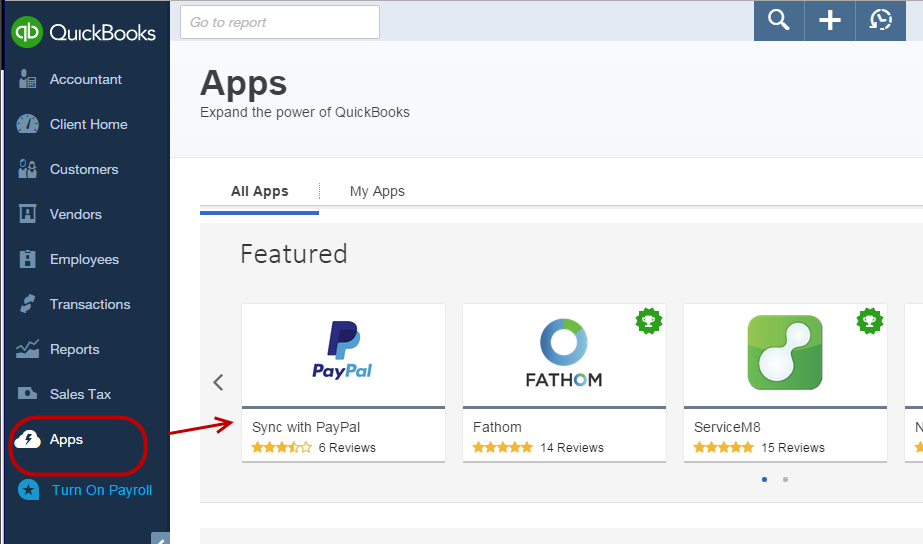Viewport: 923px width, 544px height.
Task: Go to previous featured apps
Action: click(218, 382)
